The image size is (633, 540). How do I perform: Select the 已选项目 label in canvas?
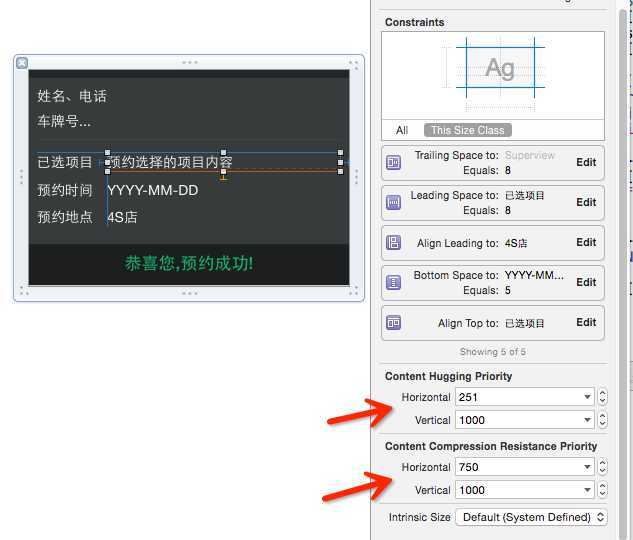(65, 162)
